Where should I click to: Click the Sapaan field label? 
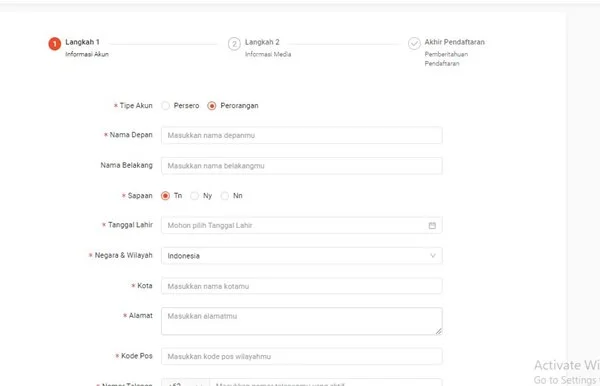pyautogui.click(x=140, y=196)
